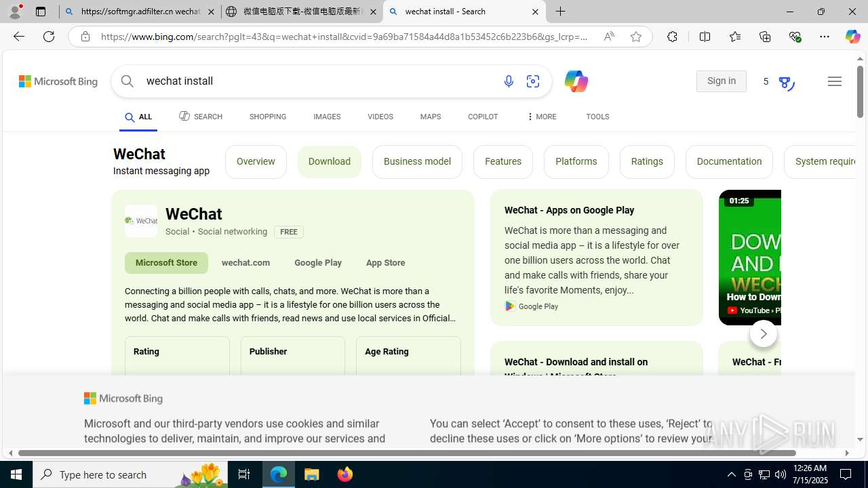Open WeChat - Apps on Google Play link
This screenshot has height=488, width=868.
[x=570, y=211]
